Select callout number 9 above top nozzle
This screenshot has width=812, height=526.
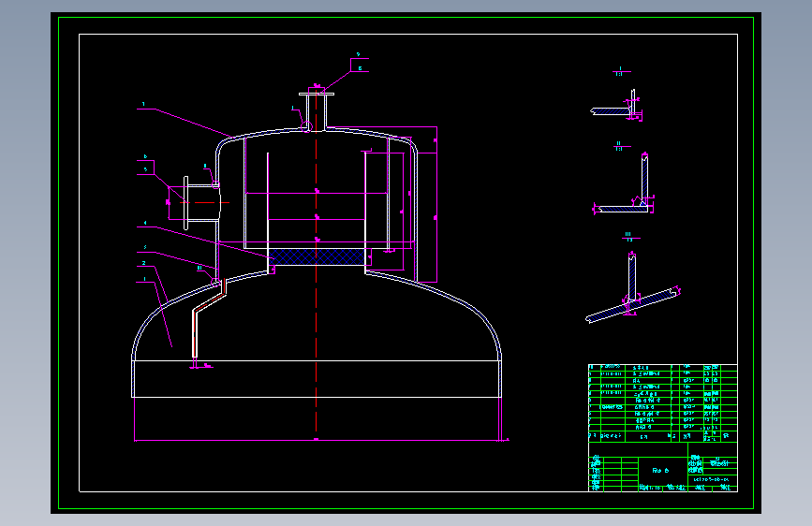pyautogui.click(x=358, y=54)
